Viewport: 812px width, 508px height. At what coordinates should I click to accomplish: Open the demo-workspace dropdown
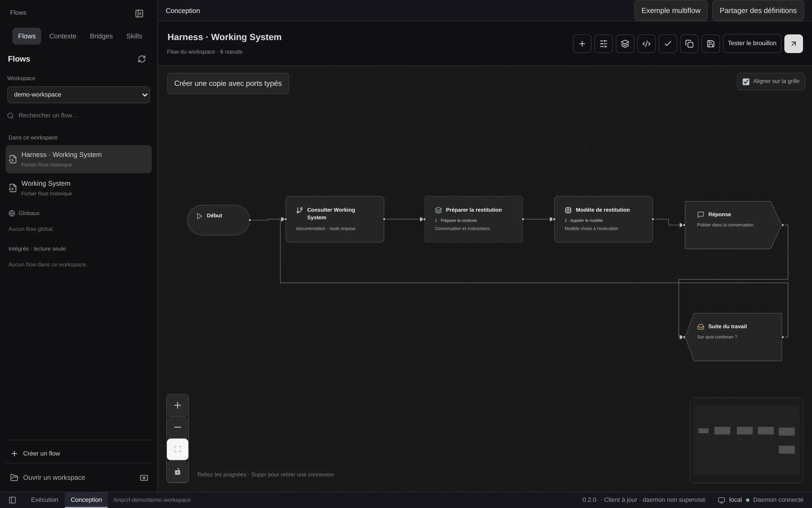78,95
